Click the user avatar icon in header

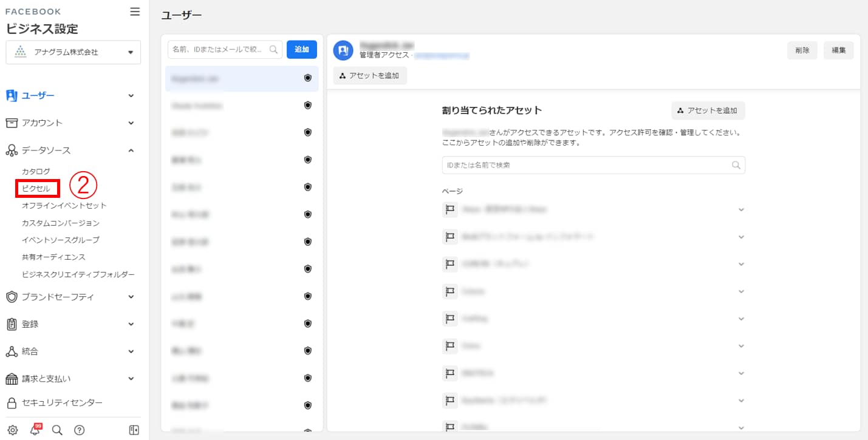click(x=343, y=51)
